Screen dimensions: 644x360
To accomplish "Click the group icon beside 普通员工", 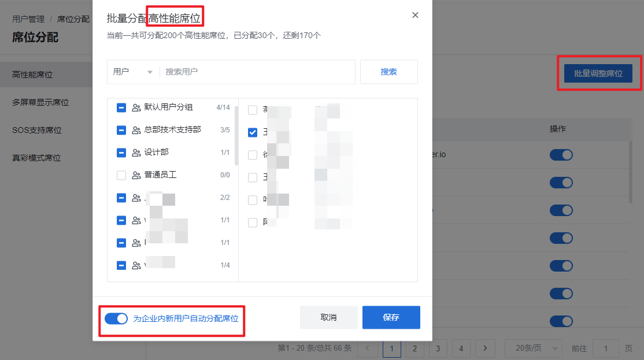I will [136, 175].
